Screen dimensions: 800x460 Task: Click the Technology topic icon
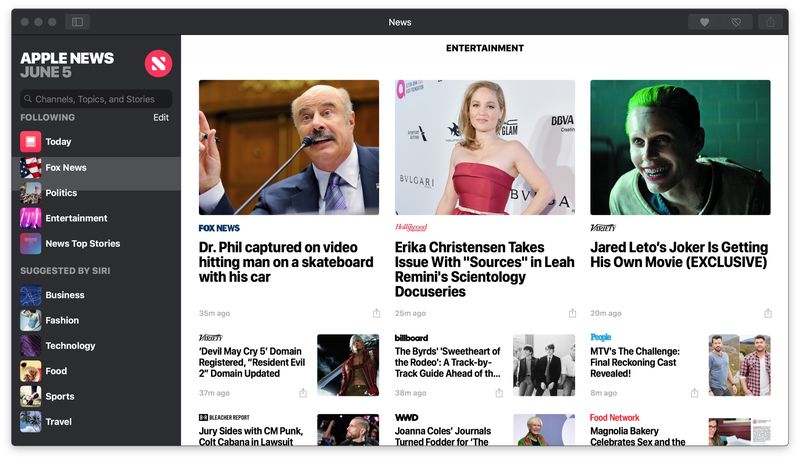click(x=31, y=346)
